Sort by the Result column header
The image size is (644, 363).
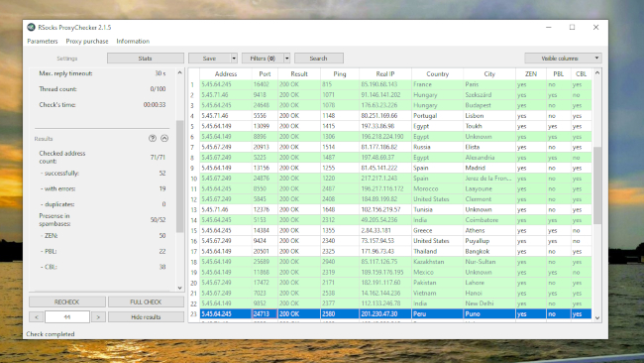tap(299, 74)
